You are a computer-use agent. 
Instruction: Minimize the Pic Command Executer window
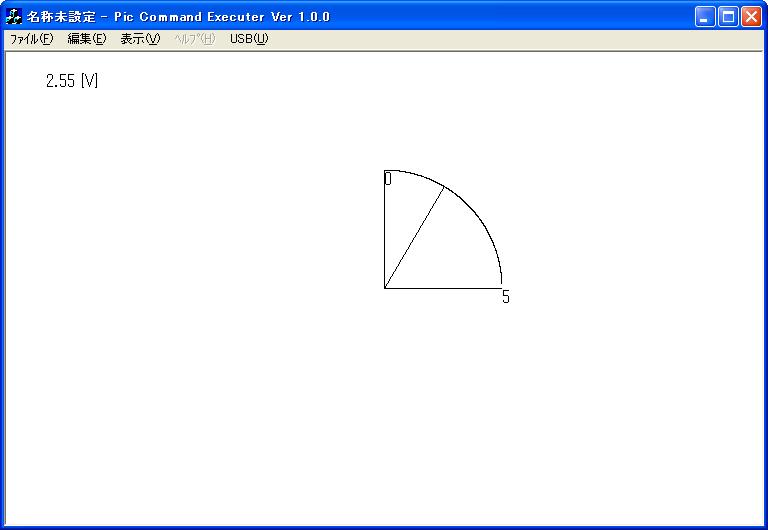pyautogui.click(x=706, y=16)
